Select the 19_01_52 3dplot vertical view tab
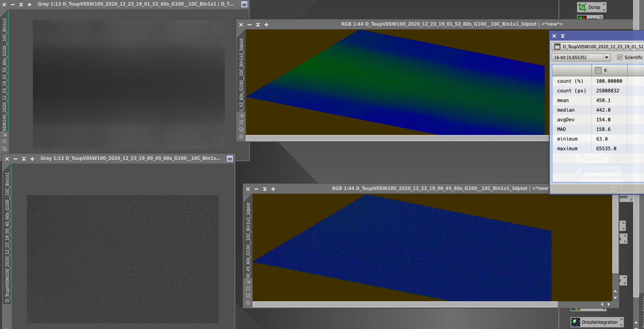The height and width of the screenshot is (329, 644). pos(241,74)
